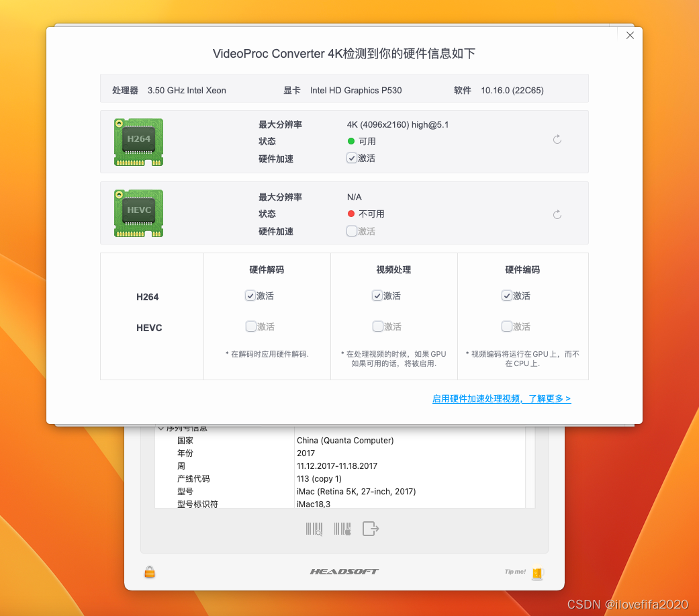Click the orange lock icon
Image resolution: width=699 pixels, height=616 pixels.
(x=150, y=572)
